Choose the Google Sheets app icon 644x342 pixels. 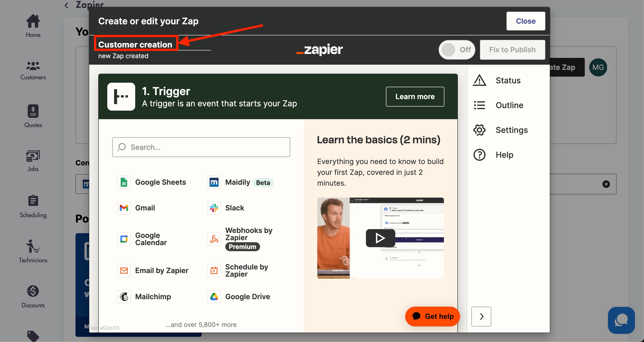pyautogui.click(x=124, y=182)
